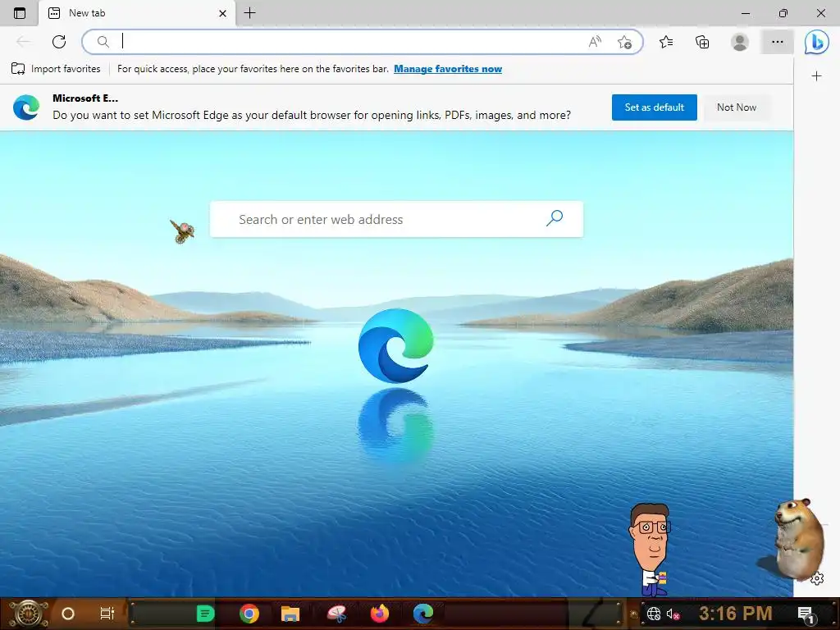Open the Snipping tool taskbar icon
This screenshot has width=840, height=630.
click(337, 614)
